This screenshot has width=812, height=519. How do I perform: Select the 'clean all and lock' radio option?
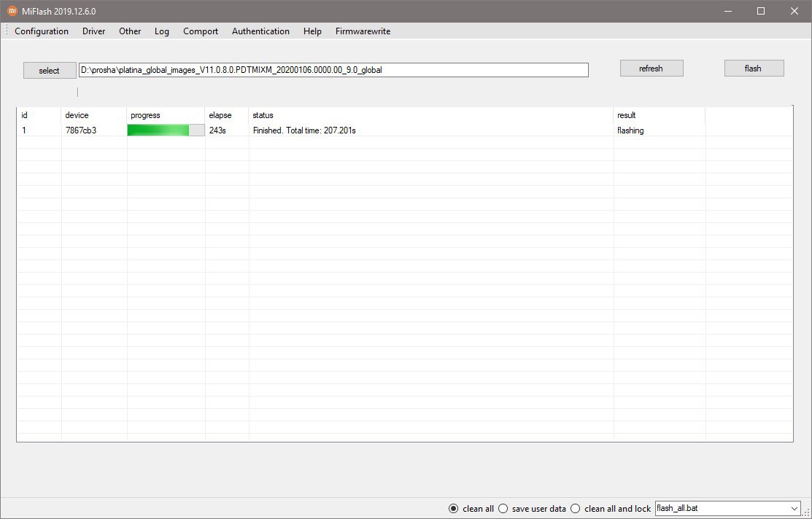tap(611, 509)
